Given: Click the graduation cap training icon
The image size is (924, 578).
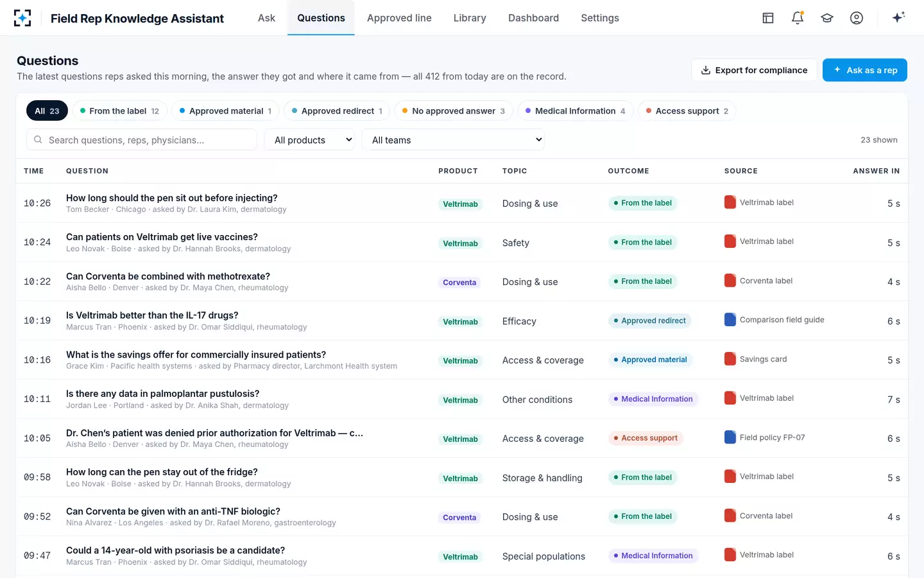Looking at the screenshot, I should (x=827, y=18).
